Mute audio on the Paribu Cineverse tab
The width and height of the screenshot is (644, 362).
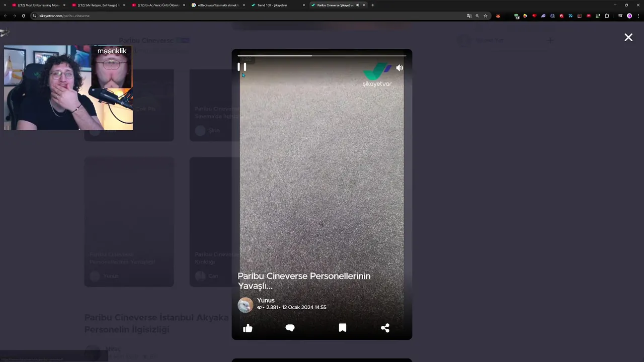click(358, 5)
